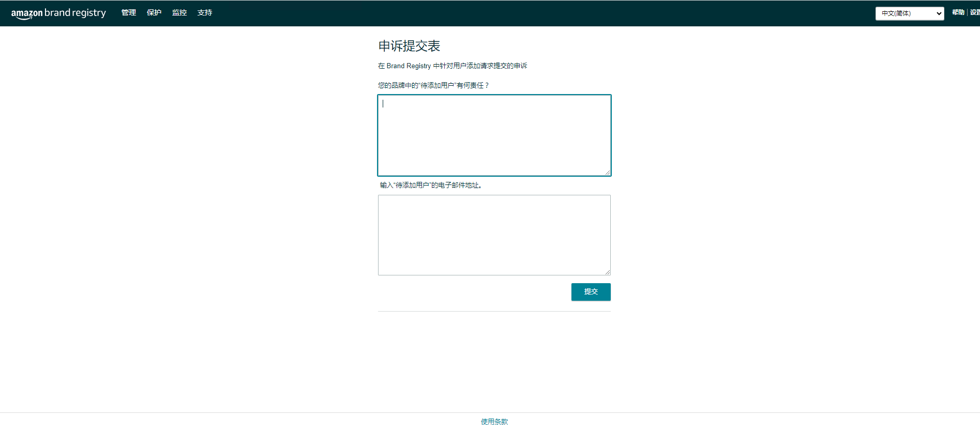Open the 支持 menu

coord(205,13)
